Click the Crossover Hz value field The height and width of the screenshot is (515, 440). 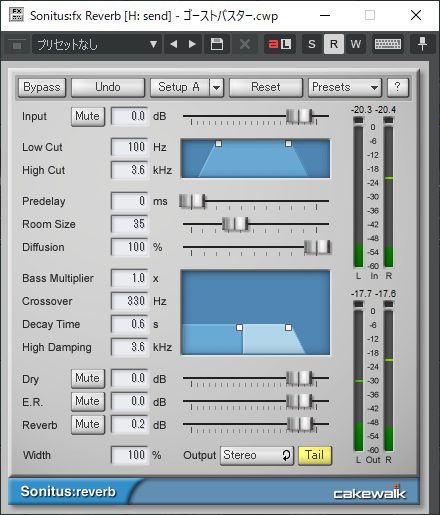tap(129, 301)
